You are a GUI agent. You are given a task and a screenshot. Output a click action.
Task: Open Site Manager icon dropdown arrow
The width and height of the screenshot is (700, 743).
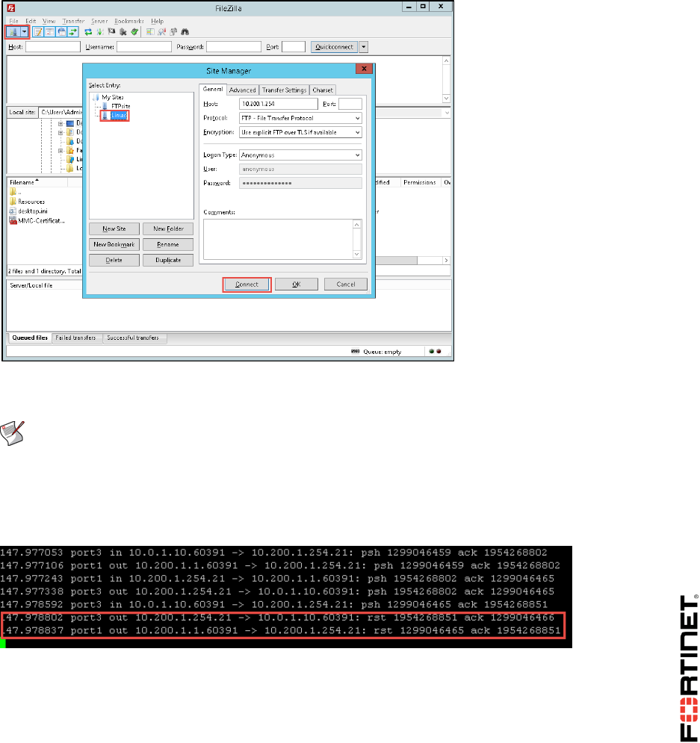[24, 32]
